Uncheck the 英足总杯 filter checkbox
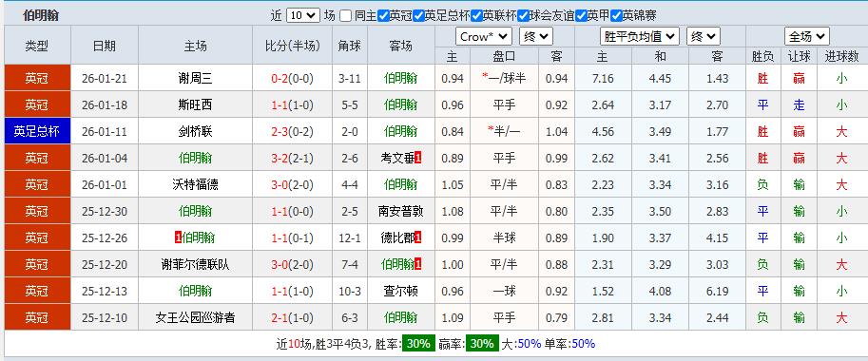This screenshot has width=868, height=361. coord(418,16)
